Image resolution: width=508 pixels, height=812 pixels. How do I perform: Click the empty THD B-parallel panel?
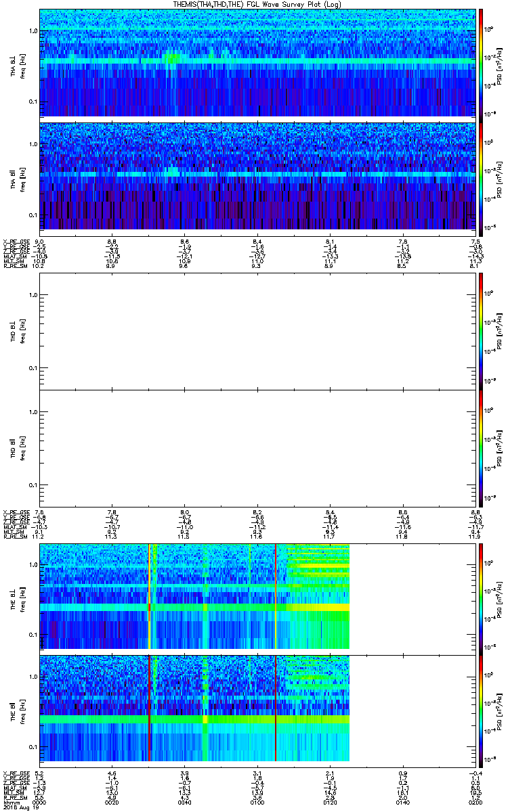coord(257,448)
